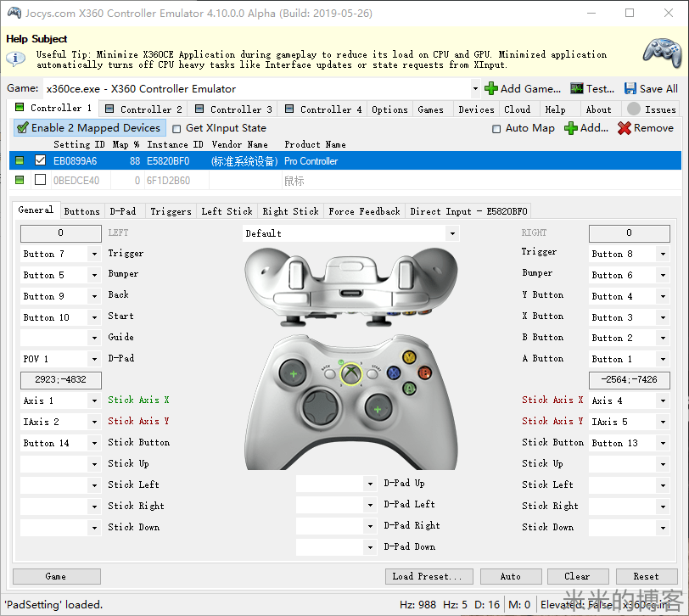The height and width of the screenshot is (616, 689).
Task: Check the Auto Map checkbox
Action: click(496, 129)
